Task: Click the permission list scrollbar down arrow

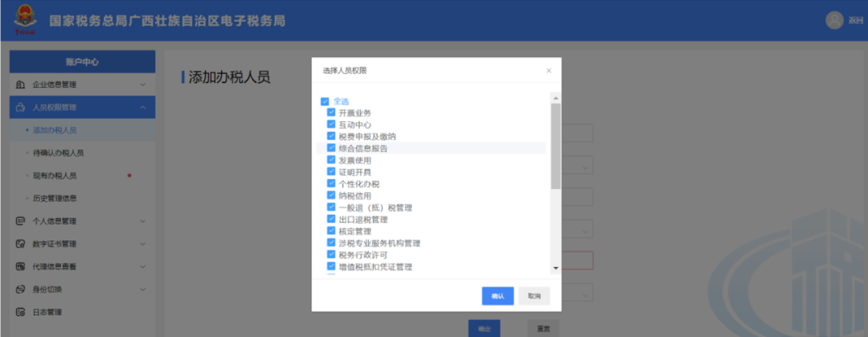Action: tap(556, 269)
